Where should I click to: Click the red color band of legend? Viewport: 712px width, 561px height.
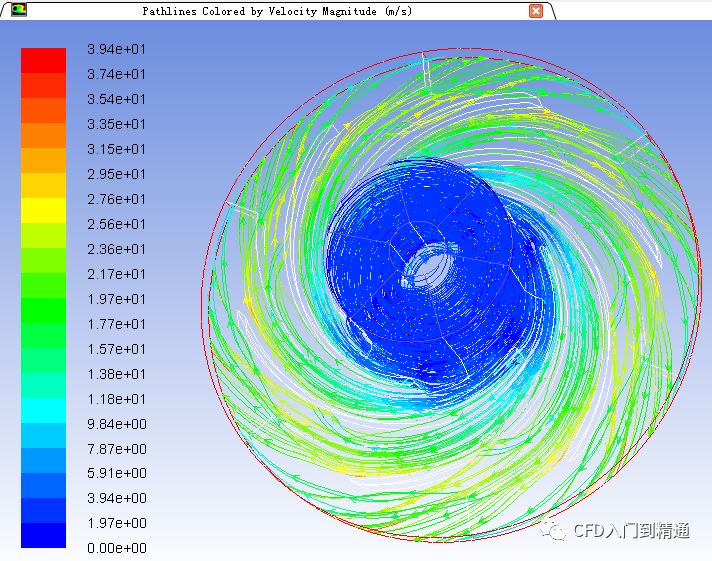tap(44, 60)
